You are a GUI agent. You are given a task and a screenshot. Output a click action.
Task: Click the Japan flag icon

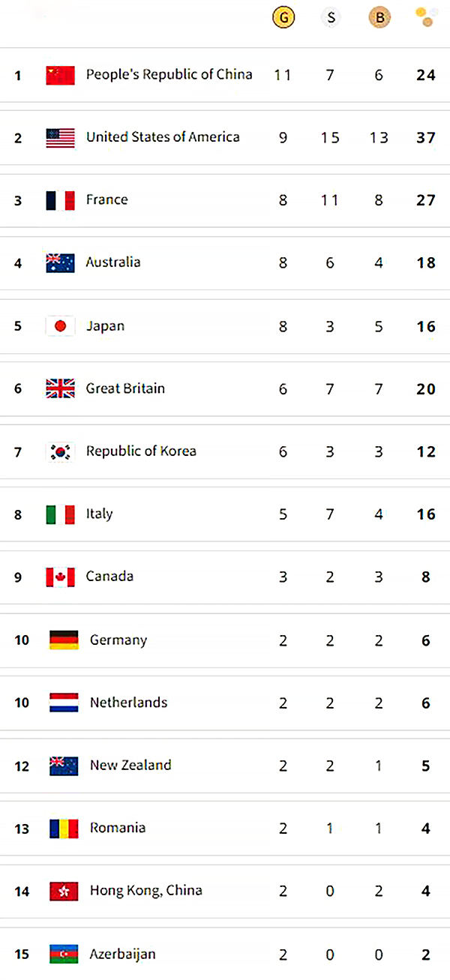(60, 326)
